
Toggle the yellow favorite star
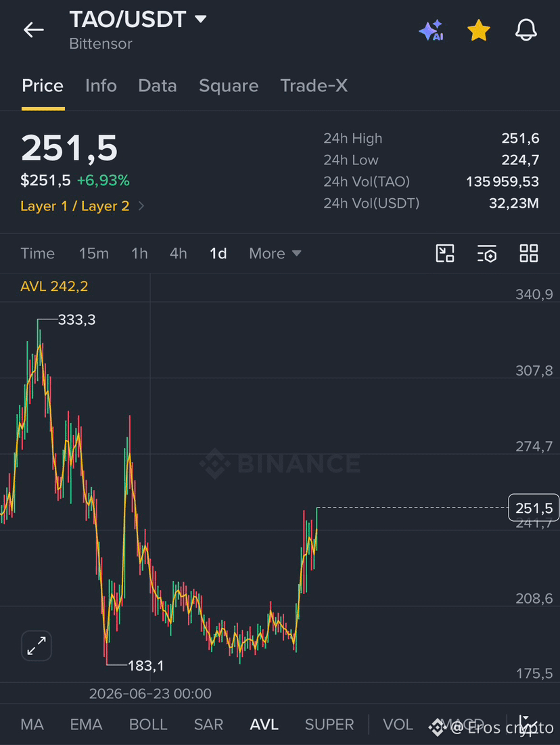478,30
